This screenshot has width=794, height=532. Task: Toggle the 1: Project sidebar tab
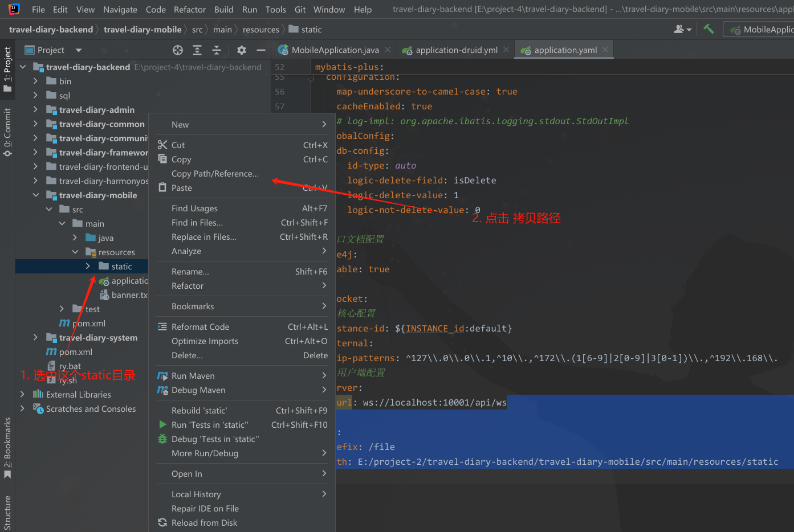click(x=7, y=69)
